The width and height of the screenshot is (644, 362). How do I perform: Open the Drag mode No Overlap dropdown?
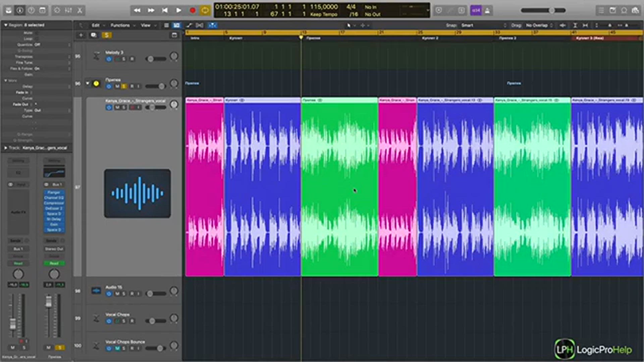[x=539, y=25]
